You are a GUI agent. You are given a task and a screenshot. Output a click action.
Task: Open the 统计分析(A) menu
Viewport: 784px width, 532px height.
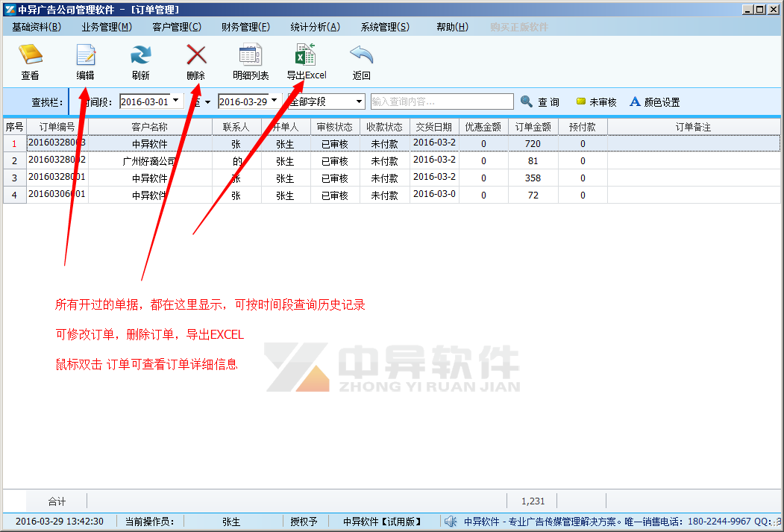(x=315, y=27)
